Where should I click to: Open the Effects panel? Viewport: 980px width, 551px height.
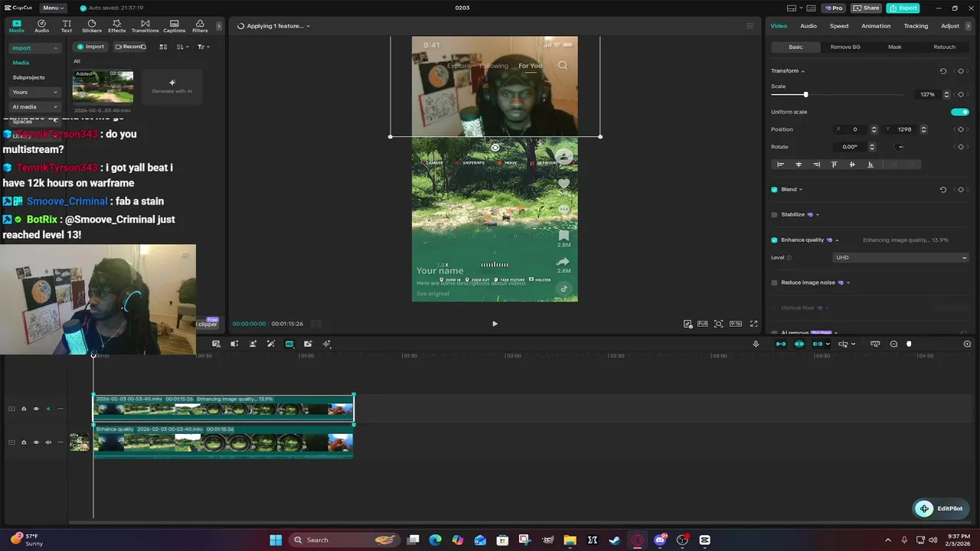(116, 26)
